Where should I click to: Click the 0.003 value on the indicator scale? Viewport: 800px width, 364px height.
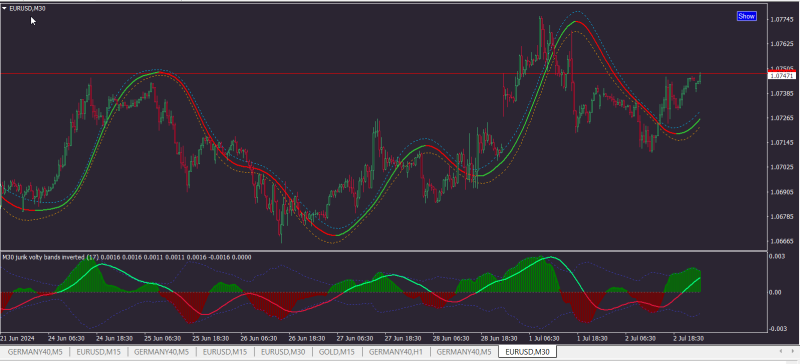(778, 256)
